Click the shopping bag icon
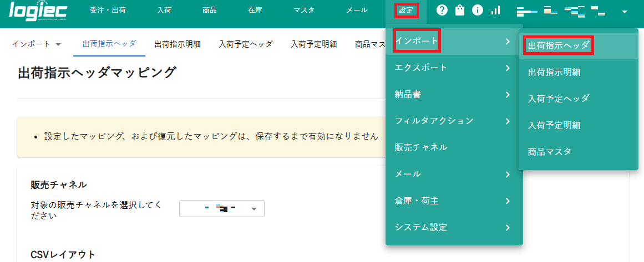This screenshot has height=262, width=644. click(x=460, y=11)
